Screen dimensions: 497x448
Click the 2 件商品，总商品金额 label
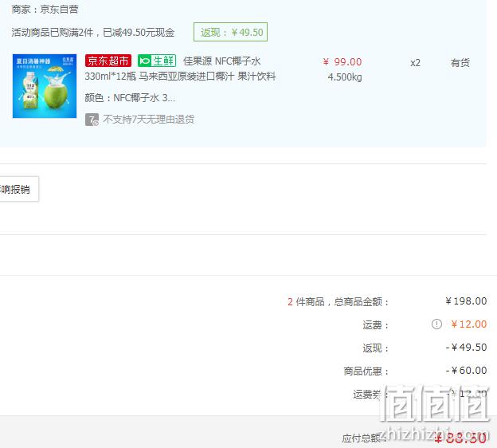(x=339, y=302)
